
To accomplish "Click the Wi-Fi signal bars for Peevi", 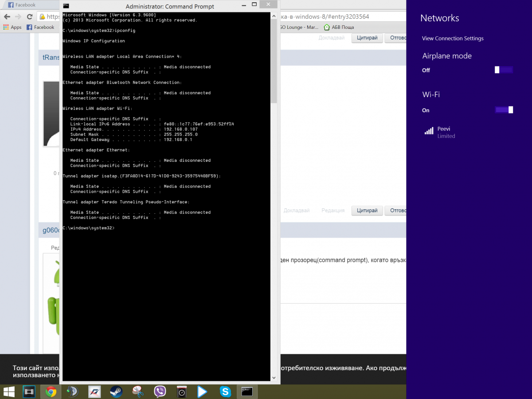I will (429, 131).
